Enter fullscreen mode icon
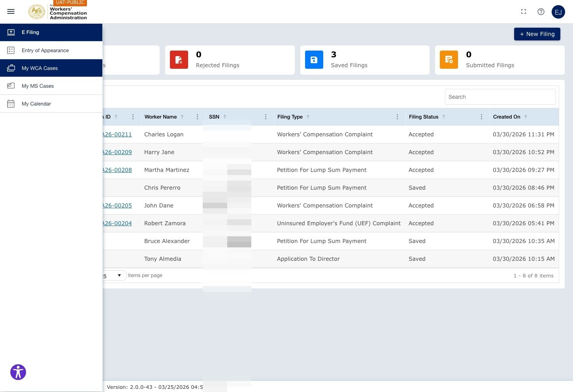 524,11
